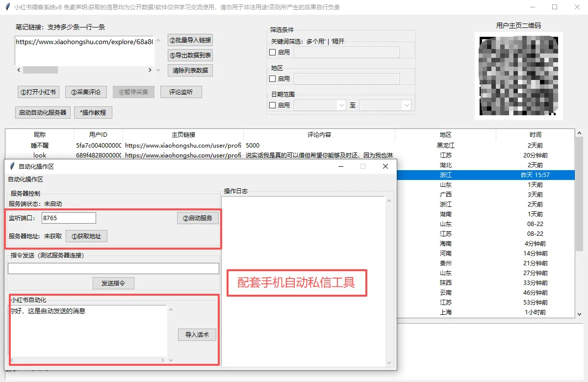Enable the keyword filter checkbox

click(273, 52)
